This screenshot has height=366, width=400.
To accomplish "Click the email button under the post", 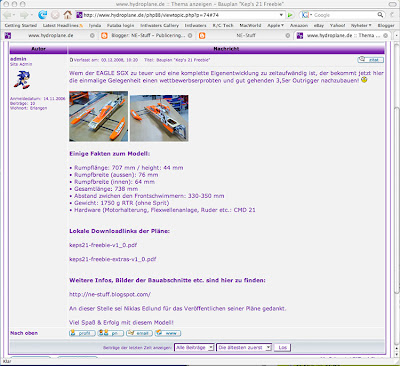I will [x=139, y=333].
